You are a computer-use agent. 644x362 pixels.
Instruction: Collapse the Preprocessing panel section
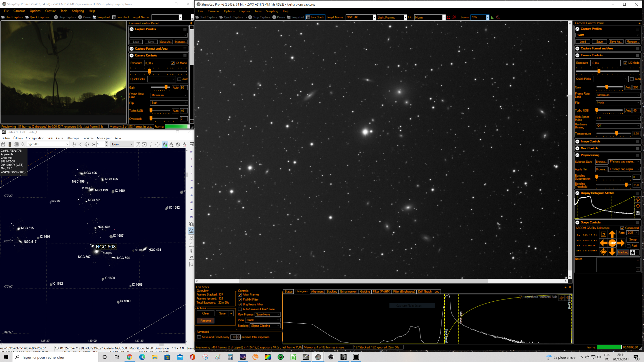click(577, 155)
